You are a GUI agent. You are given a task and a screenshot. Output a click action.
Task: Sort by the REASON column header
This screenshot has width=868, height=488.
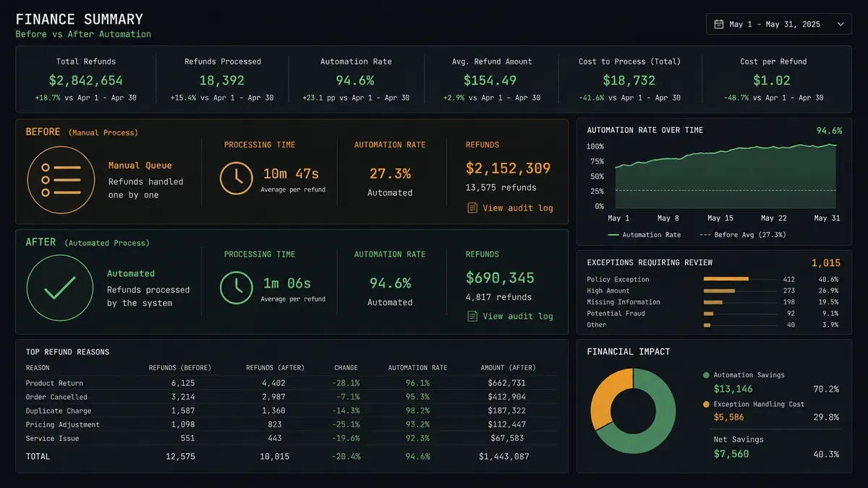tap(38, 368)
